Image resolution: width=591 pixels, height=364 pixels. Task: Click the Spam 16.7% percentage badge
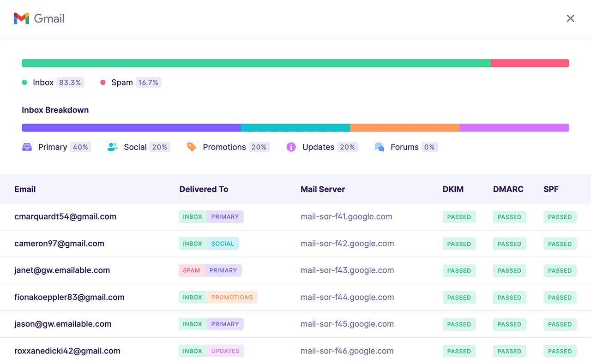coord(148,83)
